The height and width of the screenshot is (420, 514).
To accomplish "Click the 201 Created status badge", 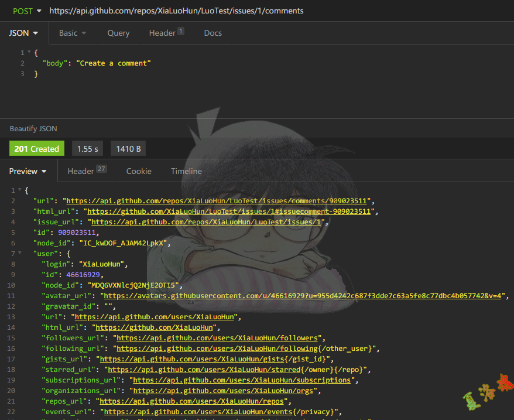I will 36,149.
